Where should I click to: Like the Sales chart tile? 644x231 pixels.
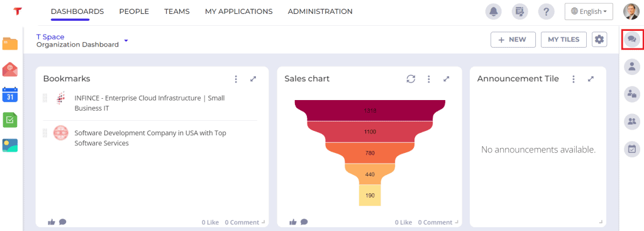293,222
